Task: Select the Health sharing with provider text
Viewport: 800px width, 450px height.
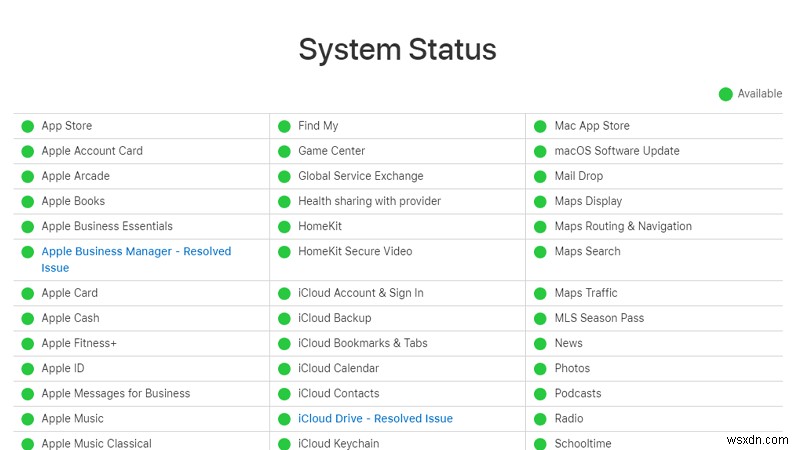Action: [369, 201]
